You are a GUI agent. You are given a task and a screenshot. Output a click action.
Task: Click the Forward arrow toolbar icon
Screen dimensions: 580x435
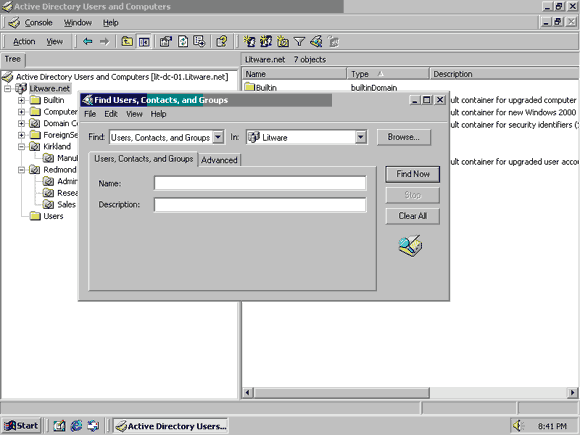point(105,41)
